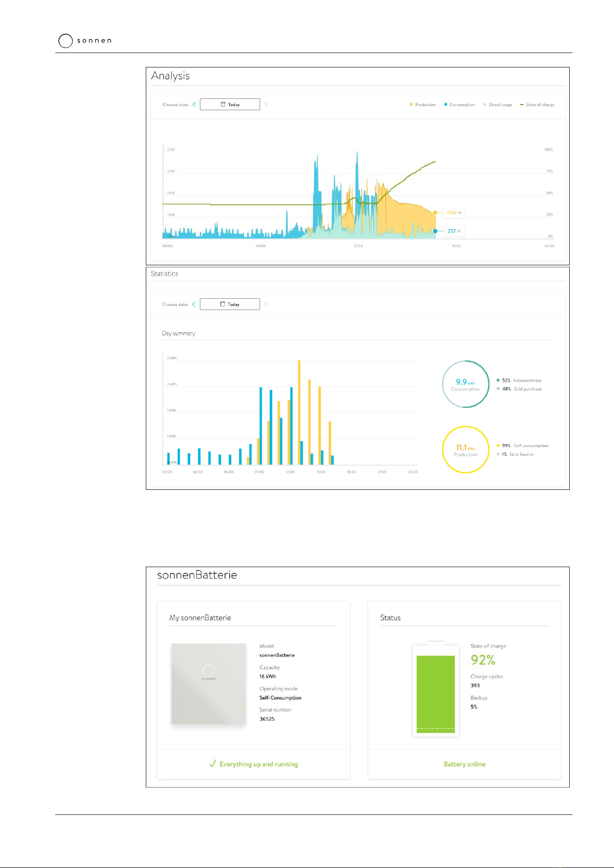The height and width of the screenshot is (868, 614).
Task: Open the Today date picker in Statistics
Action: pos(230,304)
